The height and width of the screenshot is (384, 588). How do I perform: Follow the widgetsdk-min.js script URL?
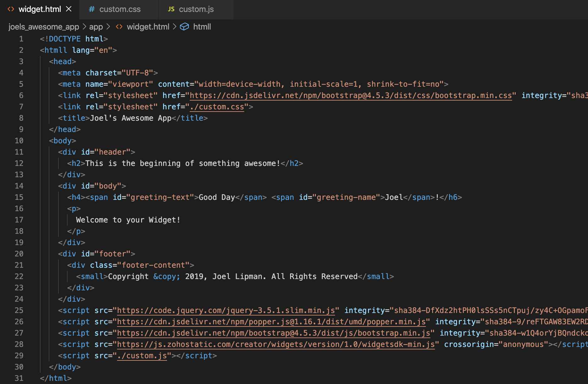pyautogui.click(x=276, y=344)
